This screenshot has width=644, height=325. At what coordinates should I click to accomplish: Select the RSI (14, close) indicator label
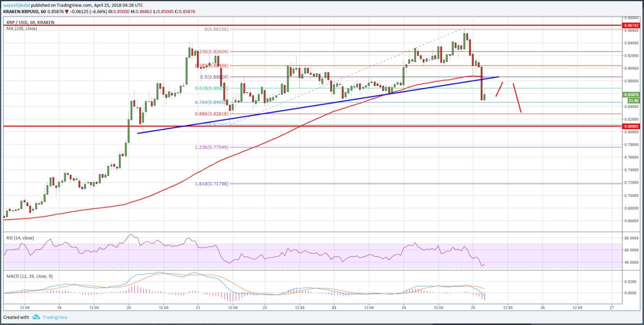pos(20,238)
